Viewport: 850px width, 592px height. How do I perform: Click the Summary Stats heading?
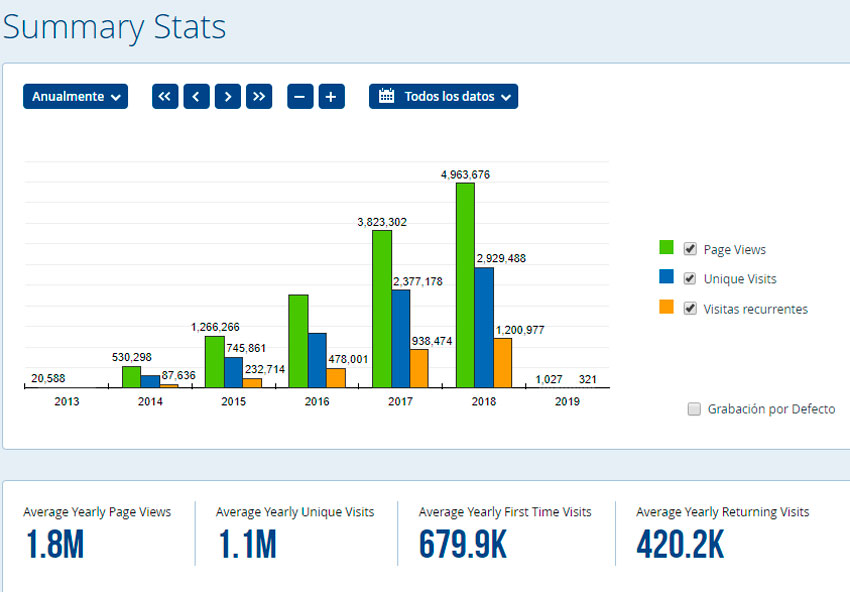114,27
